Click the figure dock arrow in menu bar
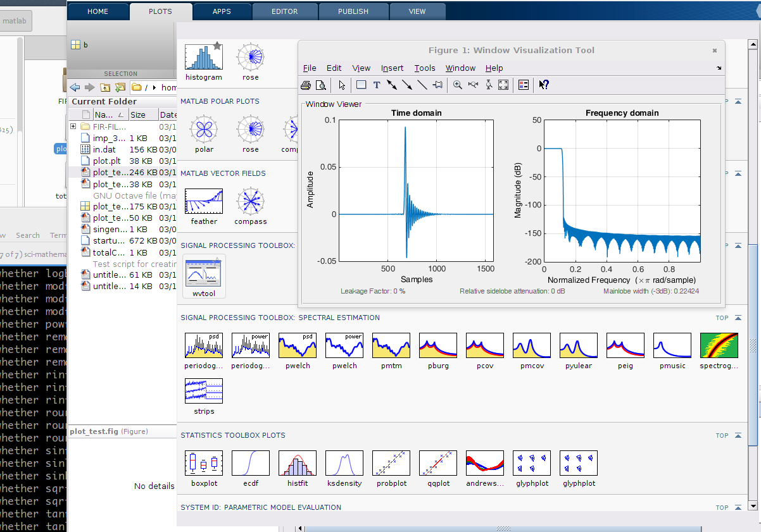Viewport: 761px width, 532px height. [719, 68]
